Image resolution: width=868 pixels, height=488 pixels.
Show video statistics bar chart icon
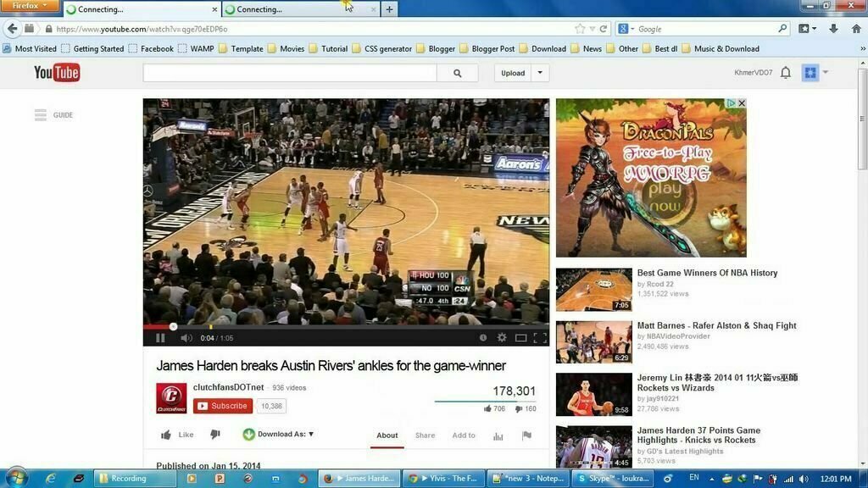pos(498,436)
